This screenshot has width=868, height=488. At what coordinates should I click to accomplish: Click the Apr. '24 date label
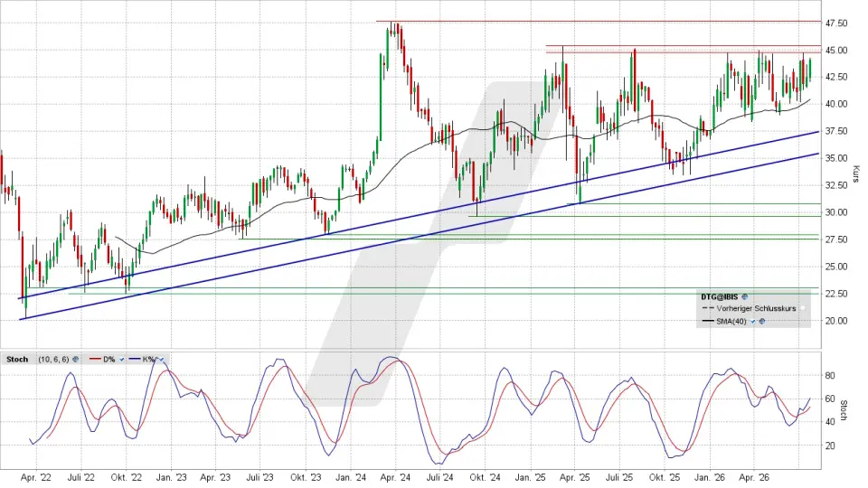[395, 477]
